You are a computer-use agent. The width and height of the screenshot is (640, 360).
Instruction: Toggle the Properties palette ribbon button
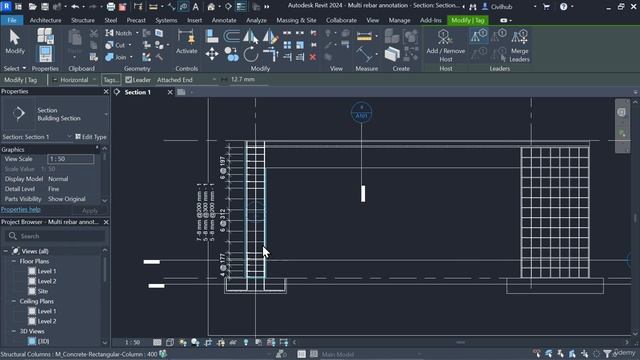pos(45,53)
